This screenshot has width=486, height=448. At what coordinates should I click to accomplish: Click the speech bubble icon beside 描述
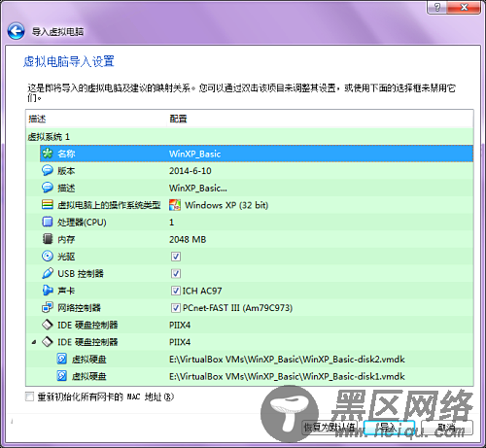coord(48,188)
